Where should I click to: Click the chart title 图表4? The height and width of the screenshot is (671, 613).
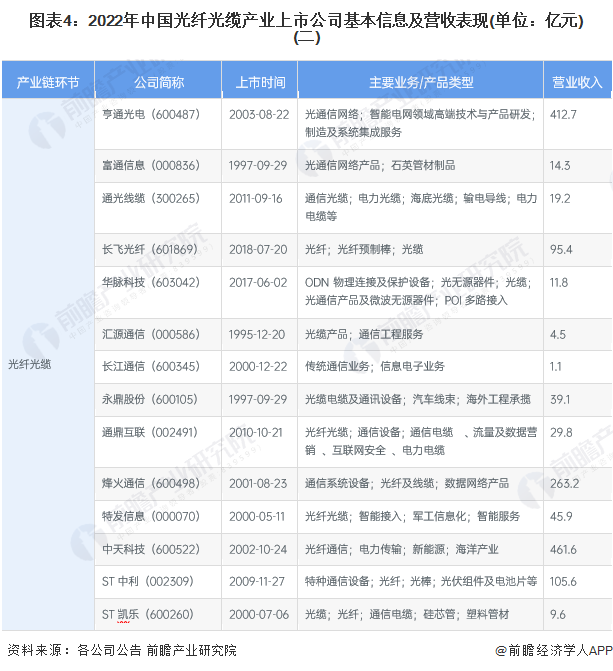(306, 28)
